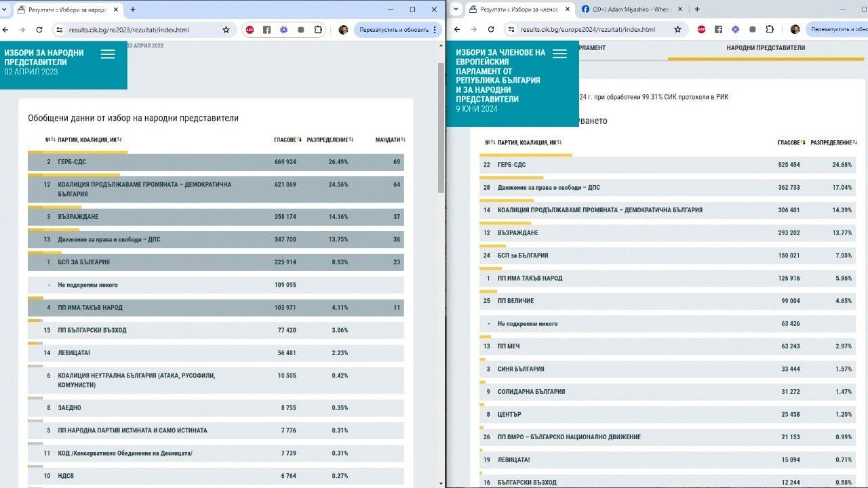868x488 pixels.
Task: Expand tab search dropdown in left browser
Action: (x=6, y=9)
